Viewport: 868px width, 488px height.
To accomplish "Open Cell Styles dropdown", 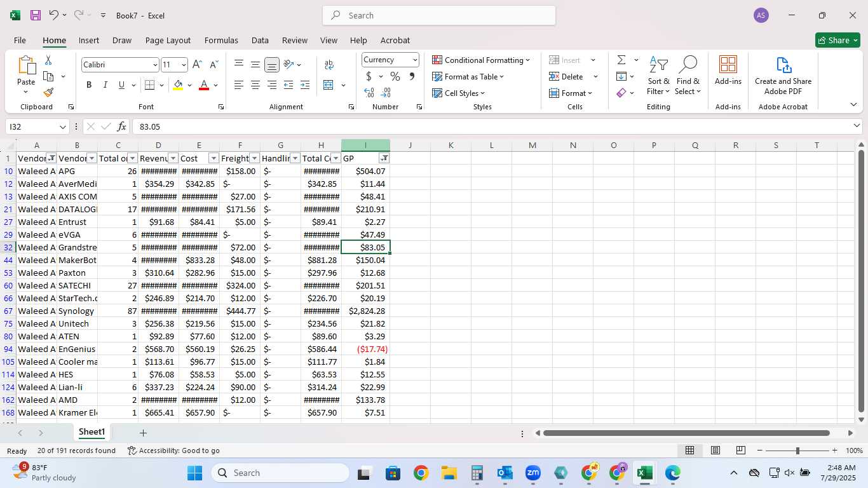I will click(458, 93).
